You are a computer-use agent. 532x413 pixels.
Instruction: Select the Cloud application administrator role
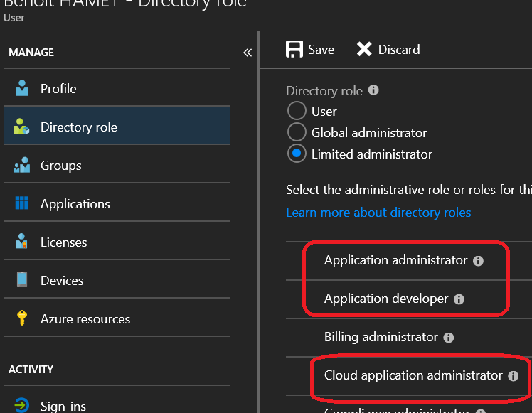coord(413,375)
